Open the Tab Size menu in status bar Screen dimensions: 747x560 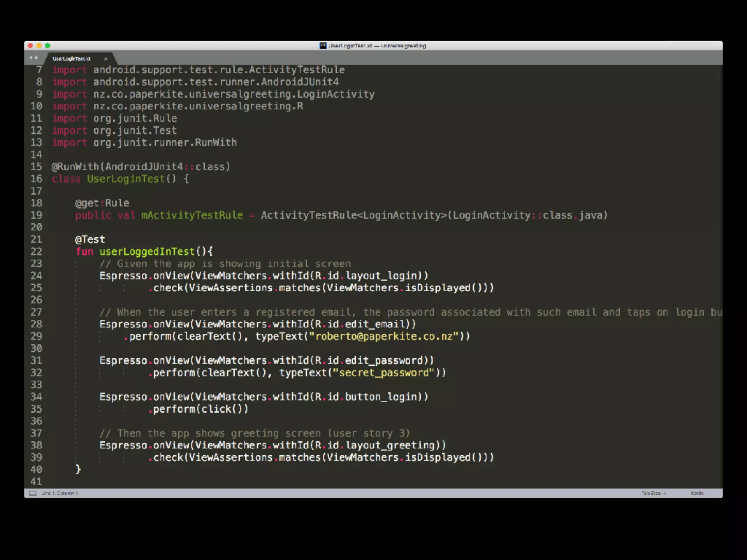[x=654, y=493]
